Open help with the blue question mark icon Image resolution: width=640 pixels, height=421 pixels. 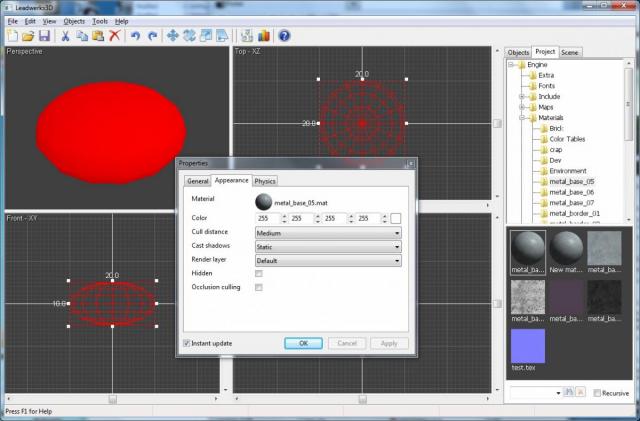(284, 36)
